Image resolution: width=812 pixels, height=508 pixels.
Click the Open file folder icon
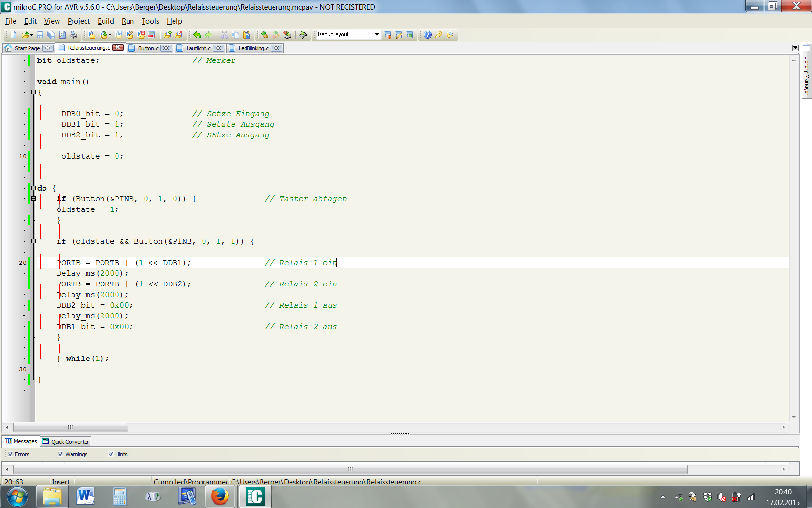click(x=25, y=35)
